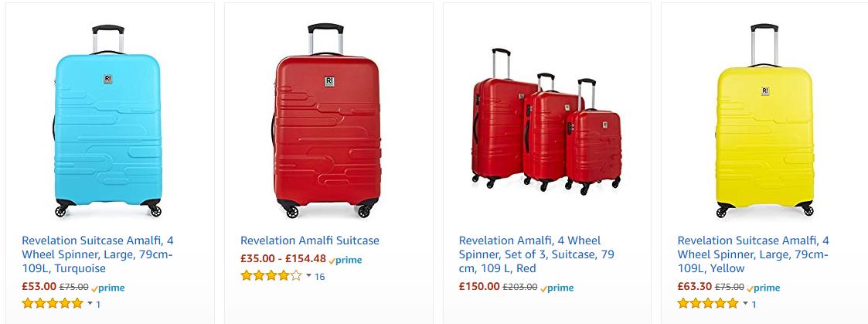Open the yellow suitcase product image
Image resolution: width=868 pixels, height=324 pixels.
click(x=764, y=121)
